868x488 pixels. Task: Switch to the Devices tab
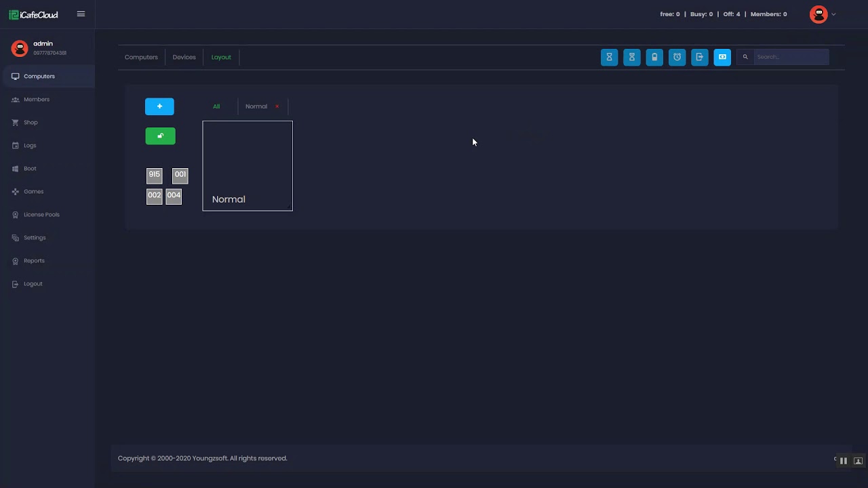pyautogui.click(x=184, y=57)
